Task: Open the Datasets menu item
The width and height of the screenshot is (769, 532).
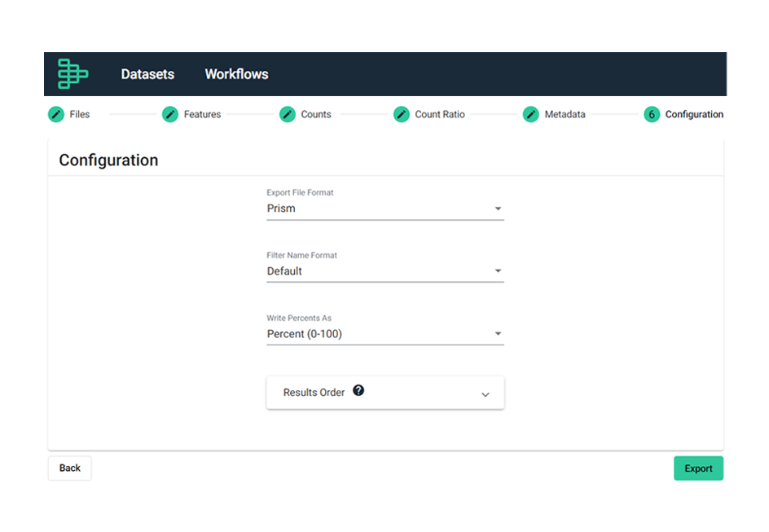Action: coord(147,74)
